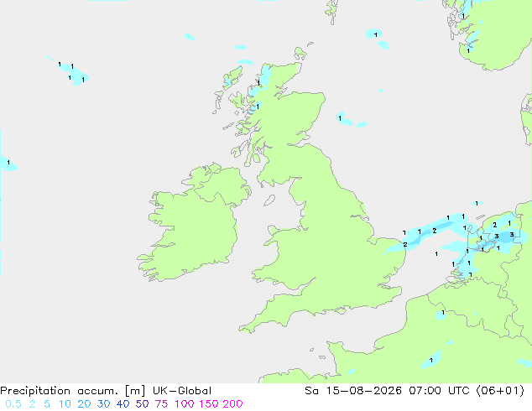Click the date '15-08-2026' text

click(x=363, y=391)
